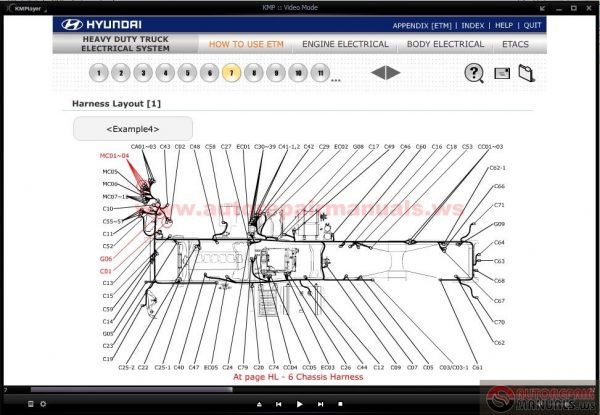Click the 'C10' connector label
Image resolution: width=600 pixels, height=415 pixels.
(x=108, y=209)
